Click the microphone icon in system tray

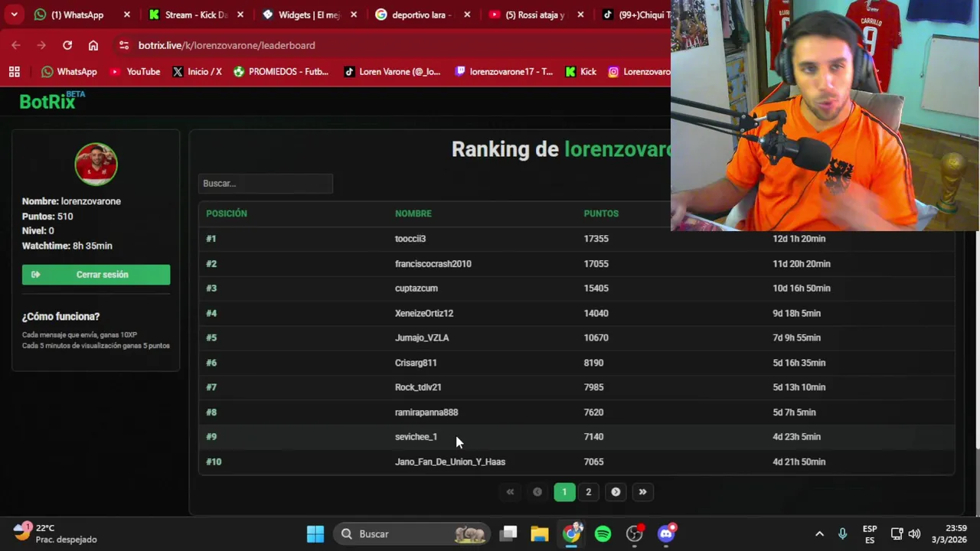tap(843, 533)
